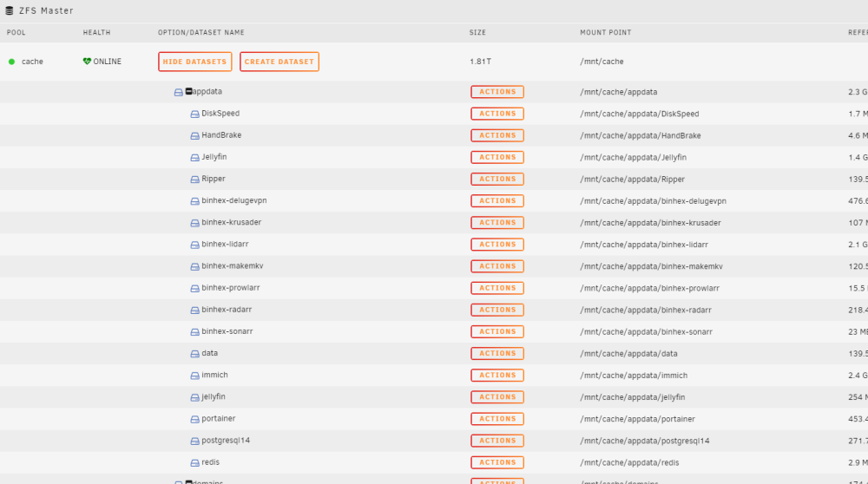Click mount path /mnt/cache/appdata/DiskSpeed
Viewport: 868px width, 484px height.
640,114
